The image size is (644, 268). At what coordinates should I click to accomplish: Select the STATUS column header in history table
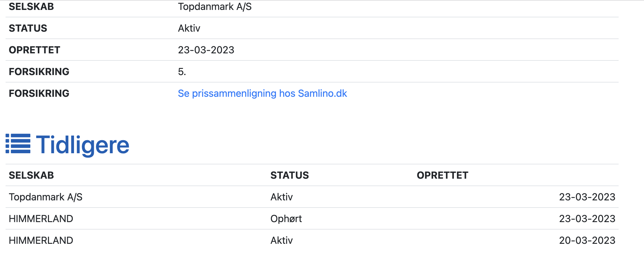(x=289, y=175)
